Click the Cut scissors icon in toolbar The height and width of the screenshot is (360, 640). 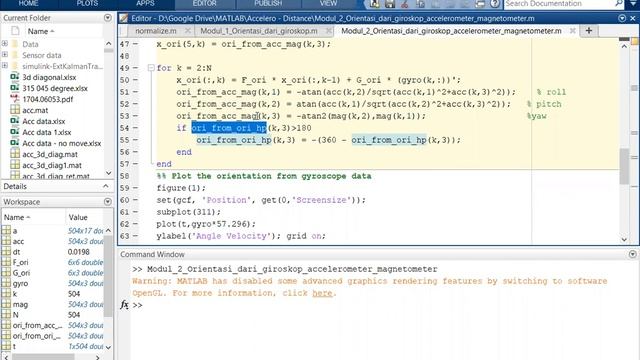(404, 4)
